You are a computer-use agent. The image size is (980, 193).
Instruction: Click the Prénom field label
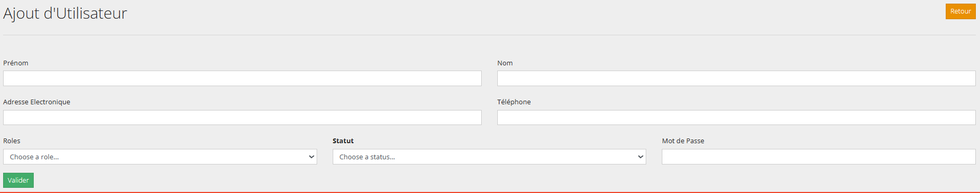16,63
